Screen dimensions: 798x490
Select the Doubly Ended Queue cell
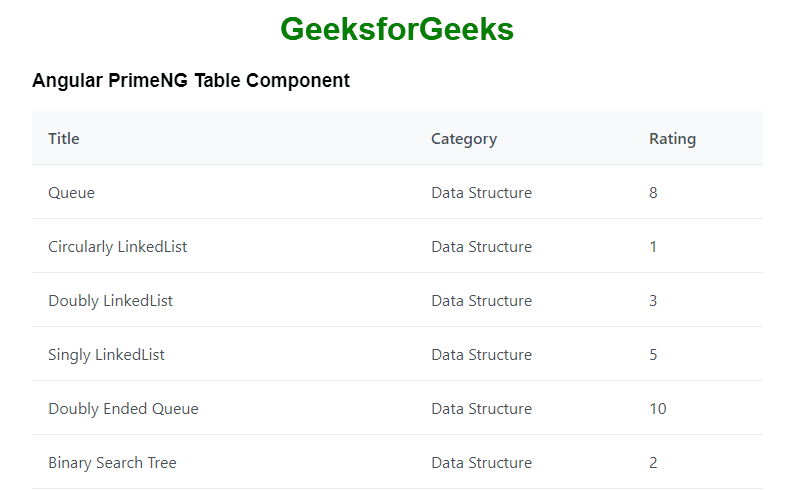coord(124,409)
